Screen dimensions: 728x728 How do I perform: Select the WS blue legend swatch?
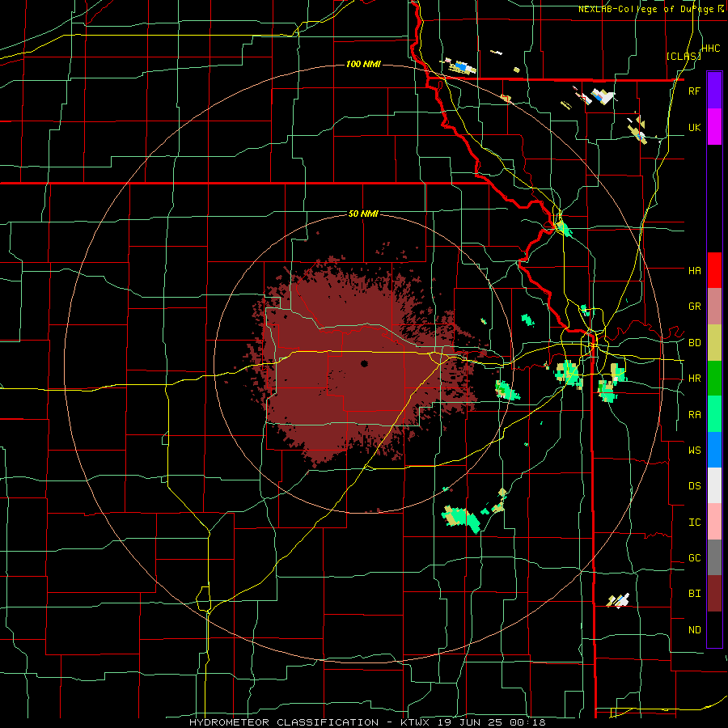714,450
